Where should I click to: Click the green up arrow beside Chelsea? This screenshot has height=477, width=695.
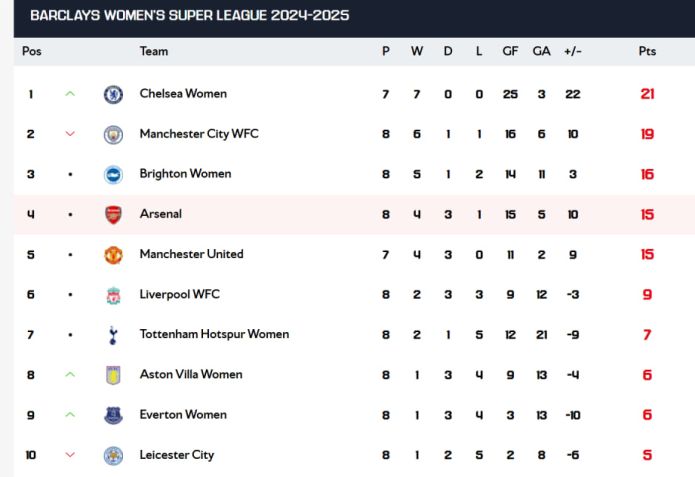[x=70, y=94]
